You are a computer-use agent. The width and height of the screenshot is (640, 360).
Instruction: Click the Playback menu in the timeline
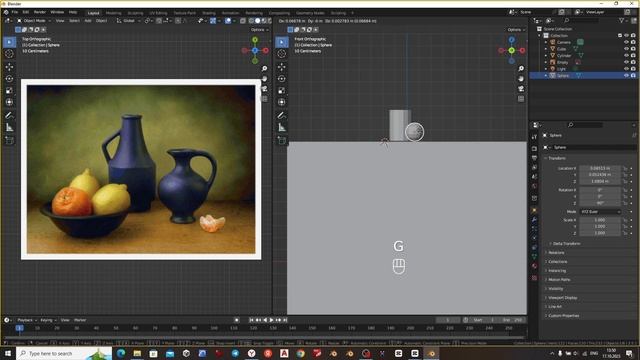pos(27,320)
